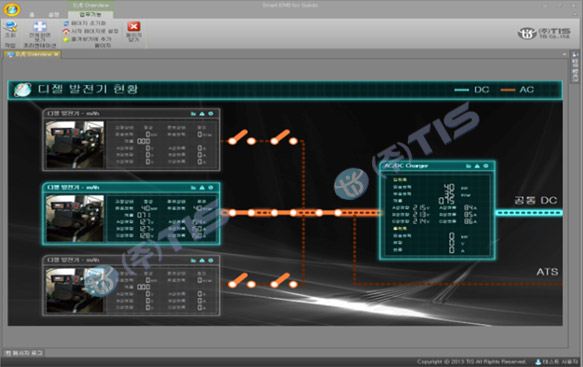Open full screen view (전체 화면 보기)
This screenshot has width=583, height=367.
(x=39, y=31)
